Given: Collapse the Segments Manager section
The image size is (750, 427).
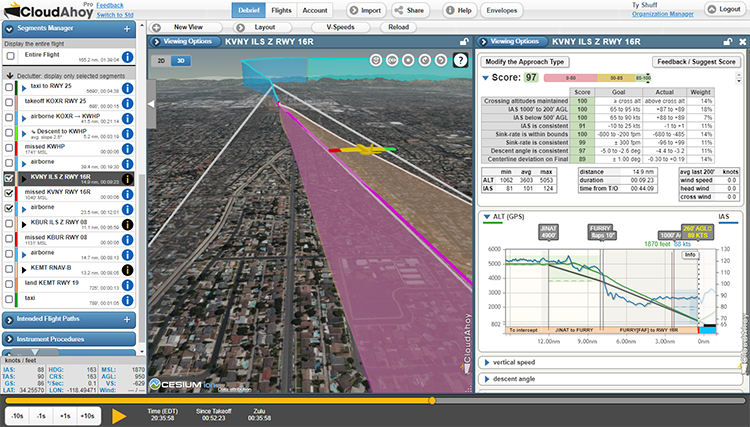Looking at the screenshot, I should click(9, 29).
